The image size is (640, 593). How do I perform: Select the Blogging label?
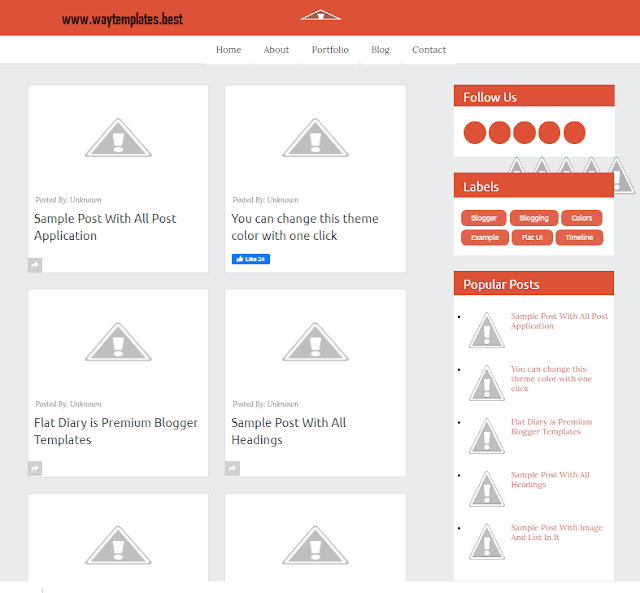[534, 218]
